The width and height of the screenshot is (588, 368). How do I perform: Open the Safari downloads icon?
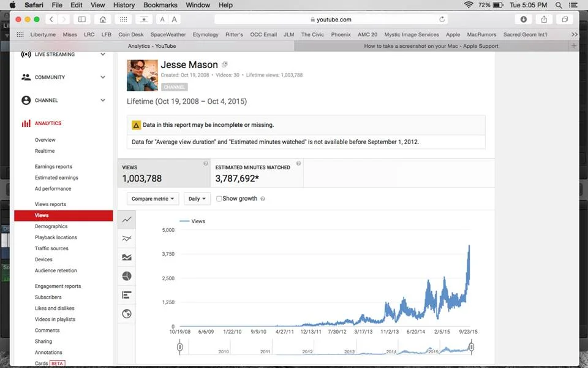tap(524, 19)
